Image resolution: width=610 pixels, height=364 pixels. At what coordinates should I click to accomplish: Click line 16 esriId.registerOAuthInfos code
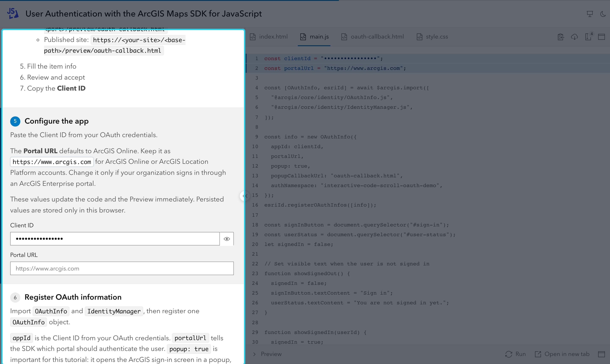[x=320, y=205]
